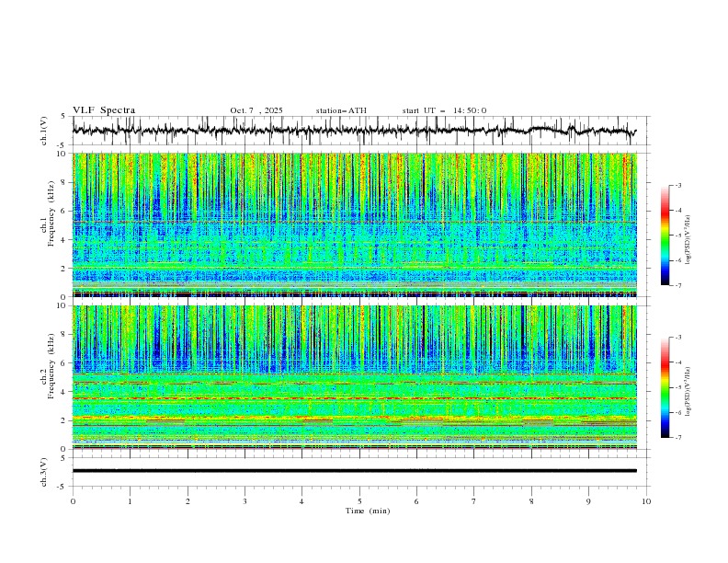
Task: Click the "ch.1(V)" axis label
Action: point(44,131)
